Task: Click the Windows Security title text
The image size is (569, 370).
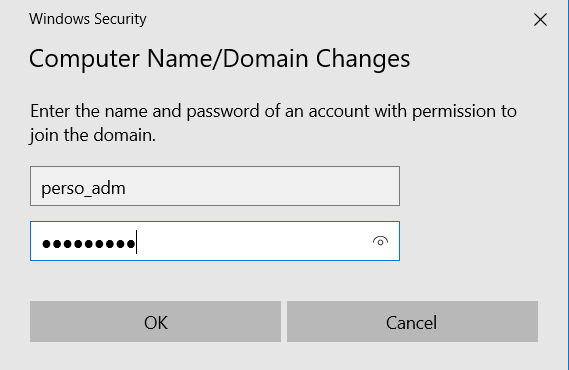Action: (x=88, y=19)
